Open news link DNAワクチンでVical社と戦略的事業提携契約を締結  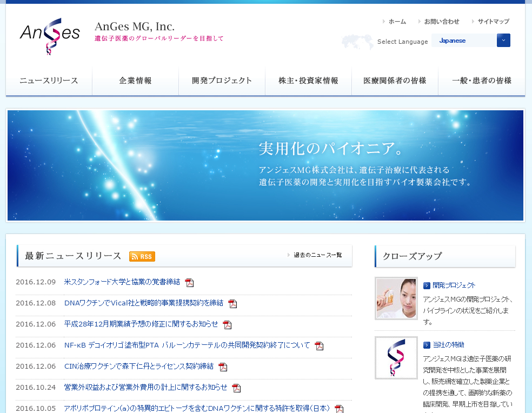pos(144,303)
